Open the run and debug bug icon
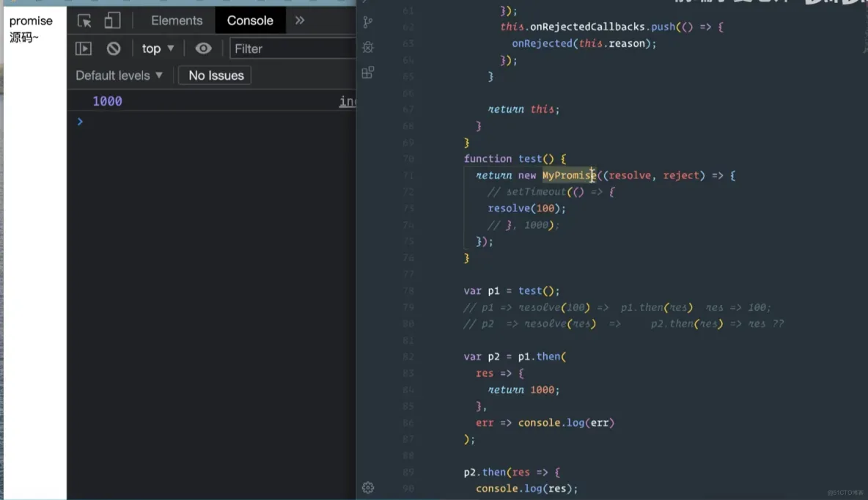868x500 pixels. (x=367, y=47)
